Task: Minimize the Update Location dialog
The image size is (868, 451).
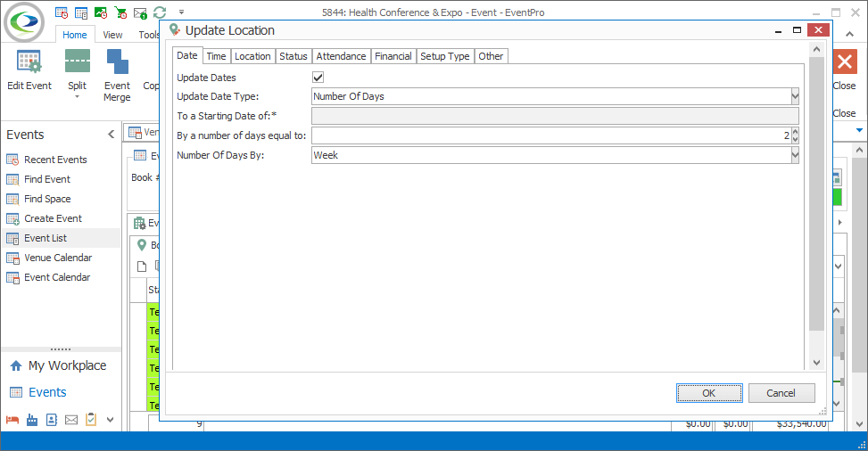Action: coord(778,30)
